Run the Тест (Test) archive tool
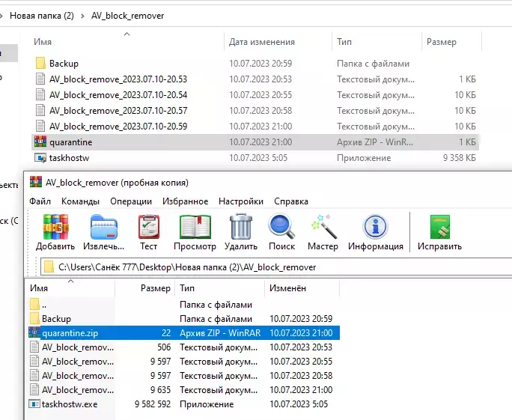 [148, 227]
